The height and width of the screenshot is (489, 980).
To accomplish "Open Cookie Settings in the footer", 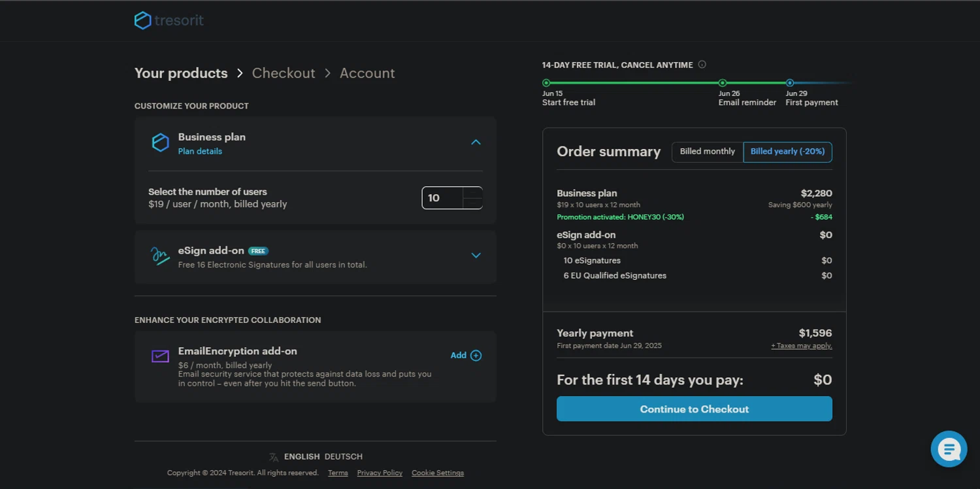I will tap(438, 473).
